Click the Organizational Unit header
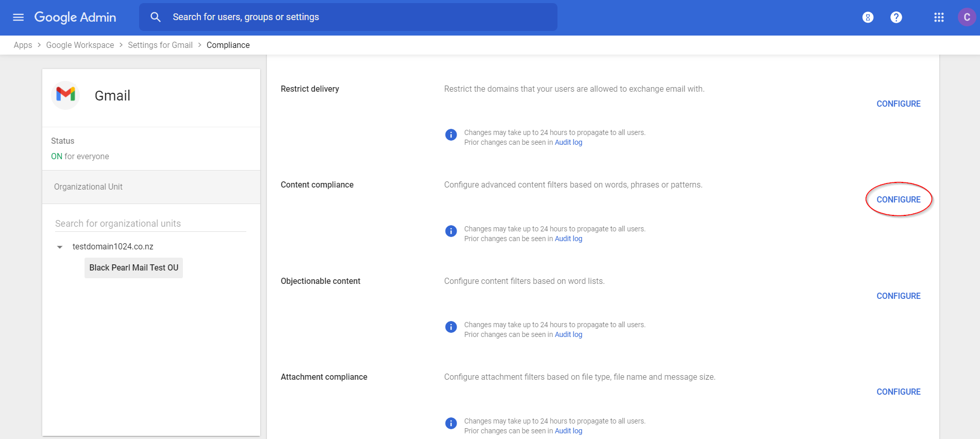The image size is (980, 439). [x=151, y=187]
